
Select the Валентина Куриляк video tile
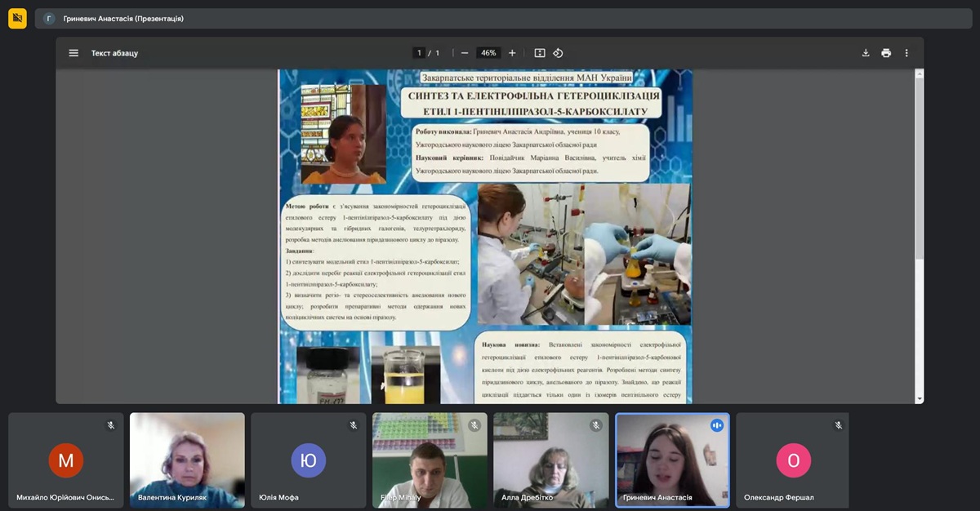pos(187,459)
